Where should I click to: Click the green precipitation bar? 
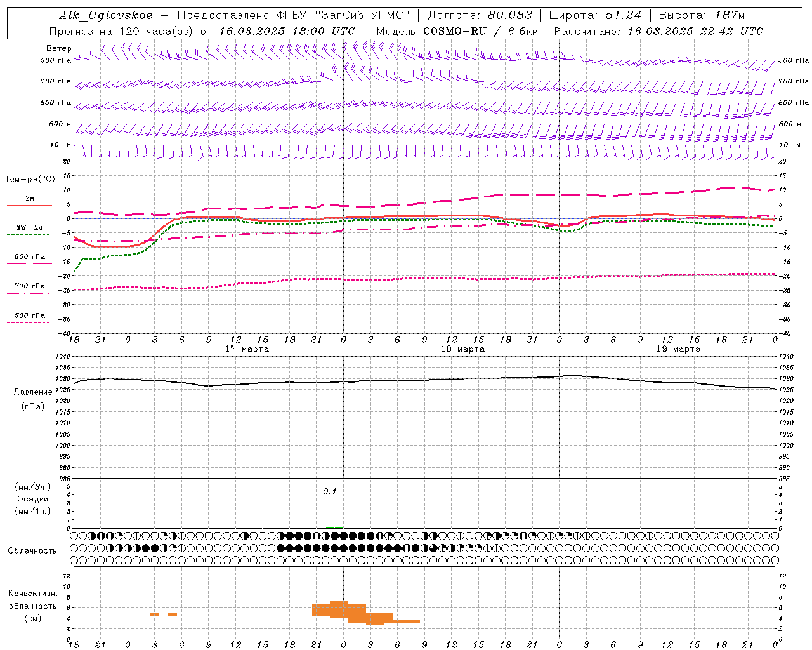pyautogui.click(x=334, y=527)
